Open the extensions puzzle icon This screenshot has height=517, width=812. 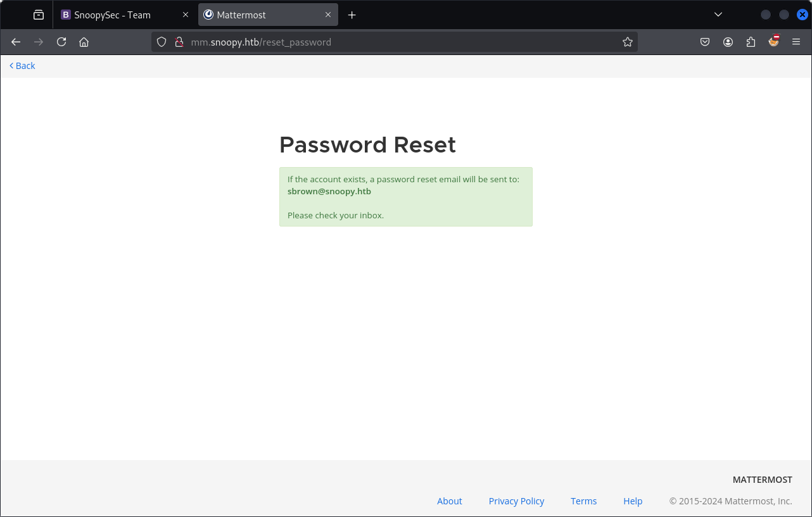pos(751,42)
